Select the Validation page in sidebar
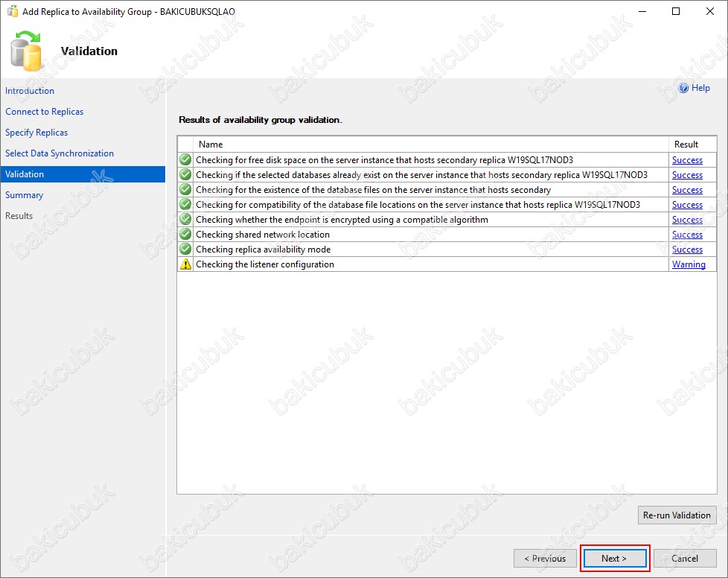 pos(83,174)
